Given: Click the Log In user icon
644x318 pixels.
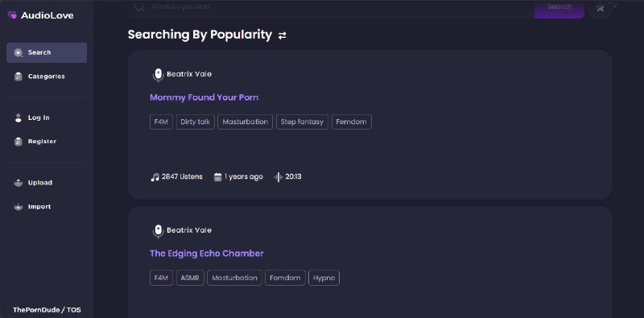Looking at the screenshot, I should point(18,118).
